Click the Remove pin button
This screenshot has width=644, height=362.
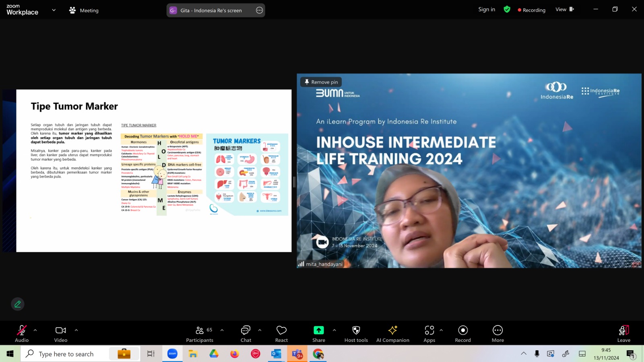[321, 82]
